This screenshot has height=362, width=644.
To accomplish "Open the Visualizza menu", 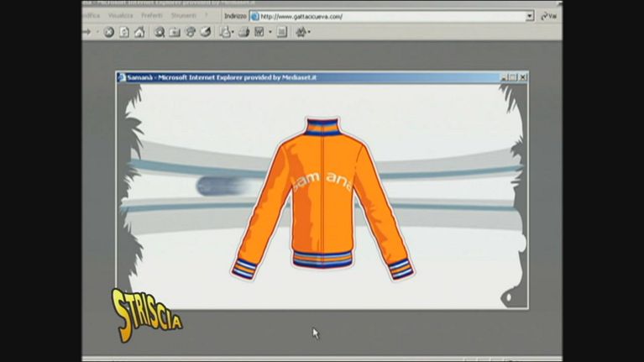I will [x=120, y=16].
